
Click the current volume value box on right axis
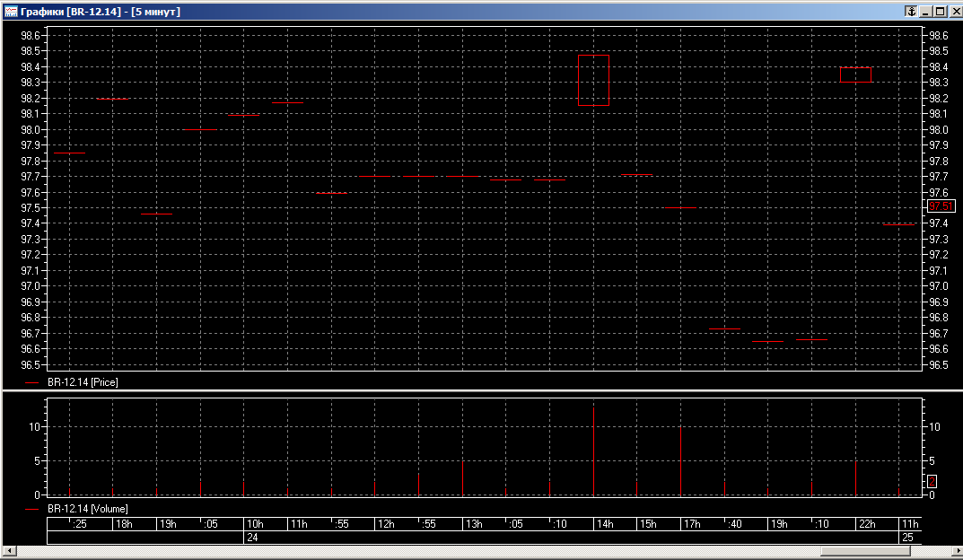(x=932, y=482)
